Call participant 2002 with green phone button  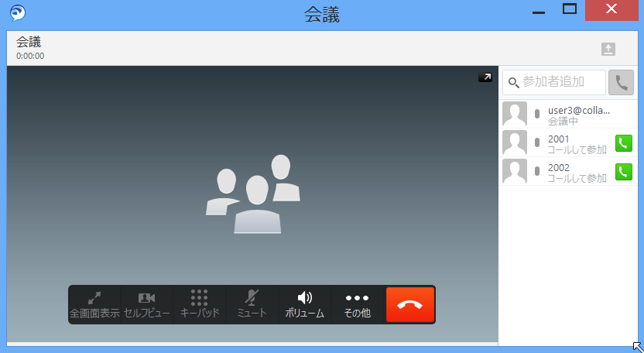pyautogui.click(x=623, y=172)
